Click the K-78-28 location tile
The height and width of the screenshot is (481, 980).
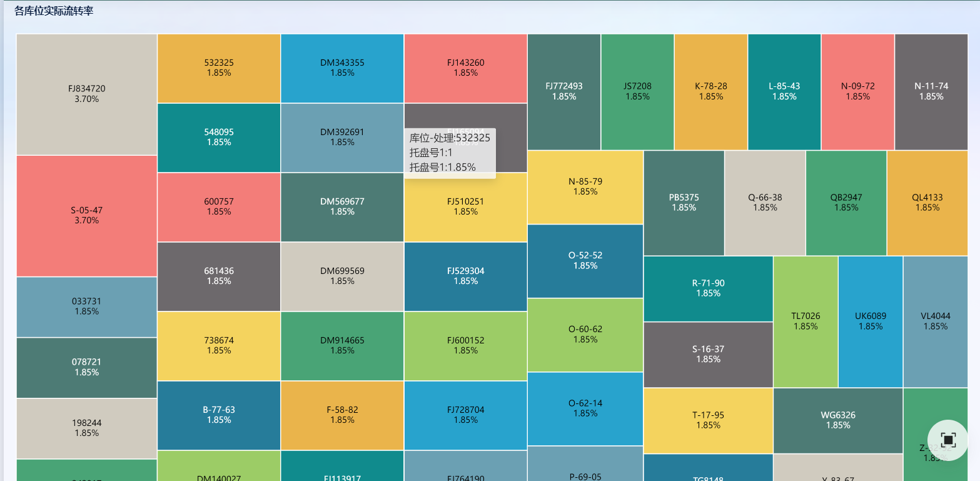pos(710,91)
